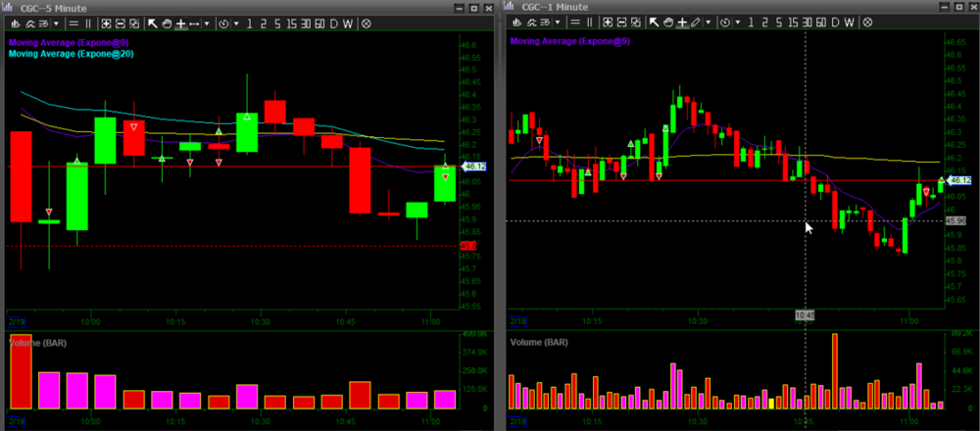Click the clock icon in 5 Minute toolbar
This screenshot has height=431, width=980.
pos(223,23)
